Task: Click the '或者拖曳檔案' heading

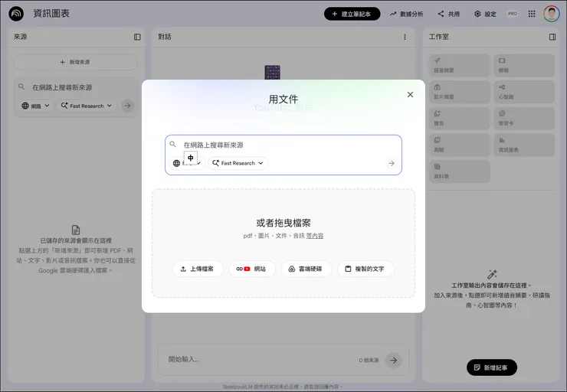Action: (x=283, y=223)
